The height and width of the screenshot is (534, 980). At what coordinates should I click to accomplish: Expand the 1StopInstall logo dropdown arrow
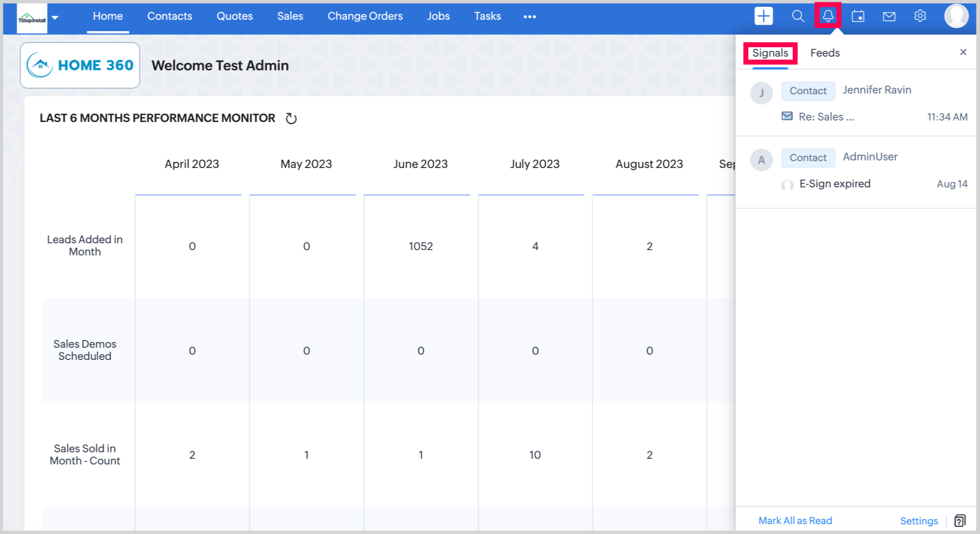point(55,17)
